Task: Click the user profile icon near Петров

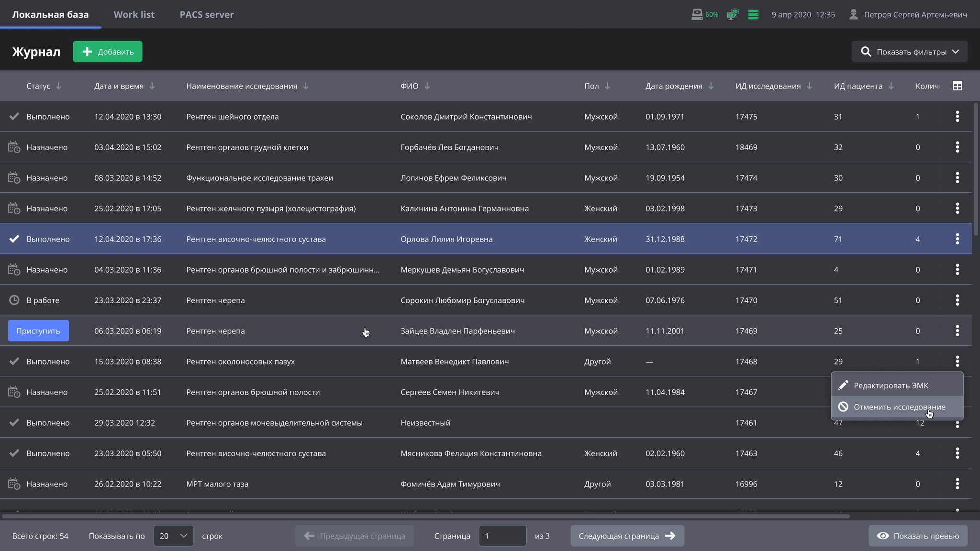Action: click(853, 14)
